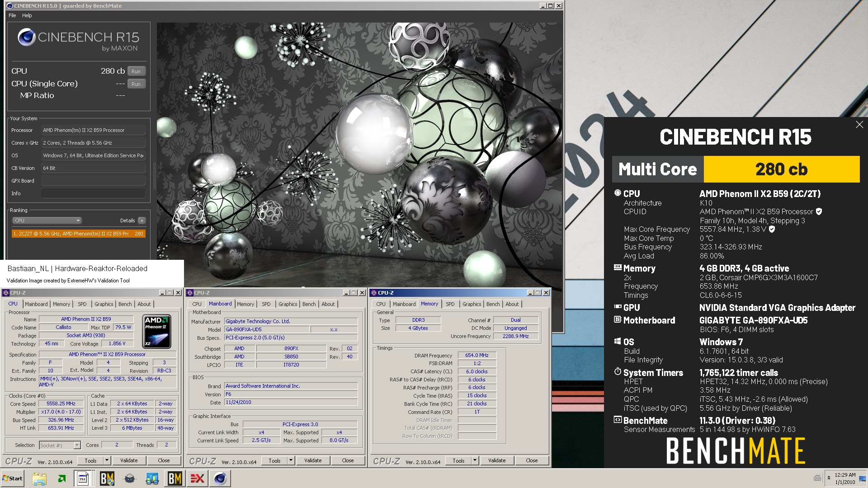
Task: Open About tab in third CPU-Z window
Action: point(512,304)
